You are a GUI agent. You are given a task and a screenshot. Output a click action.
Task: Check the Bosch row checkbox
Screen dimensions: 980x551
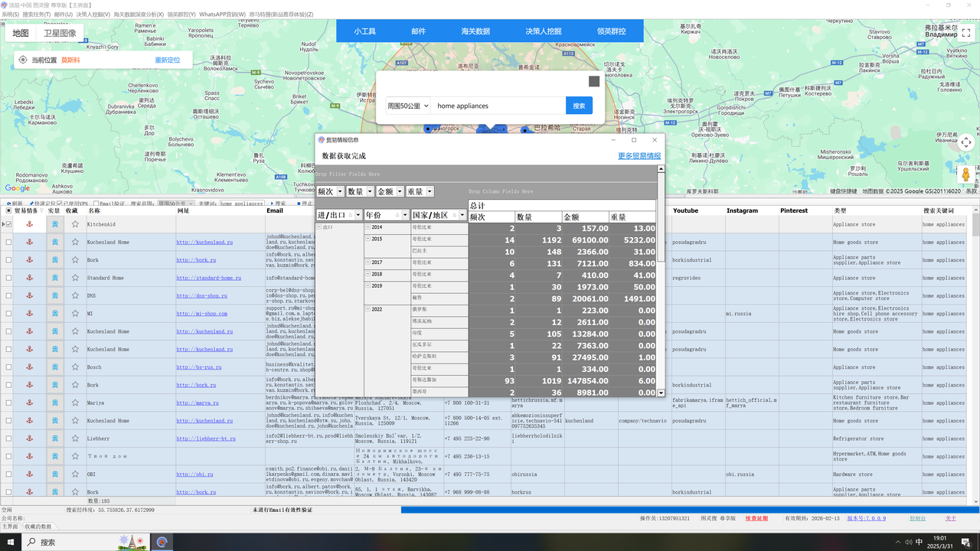(8, 367)
